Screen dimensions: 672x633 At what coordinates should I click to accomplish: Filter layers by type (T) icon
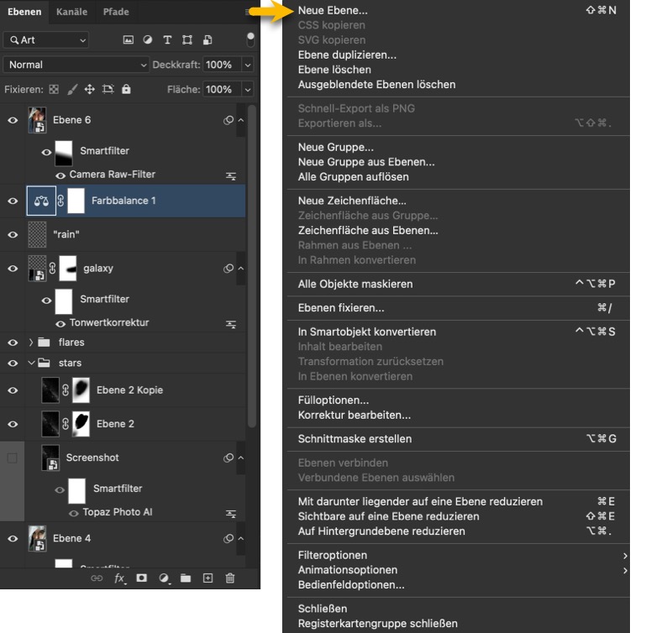[167, 39]
